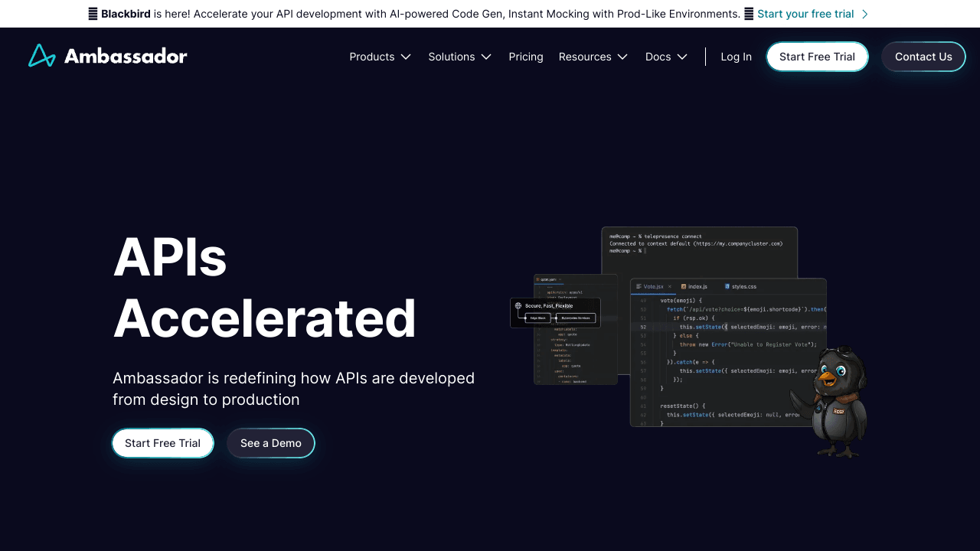
Task: Click the Secure, Fast, Flexible diagram card
Action: click(555, 312)
